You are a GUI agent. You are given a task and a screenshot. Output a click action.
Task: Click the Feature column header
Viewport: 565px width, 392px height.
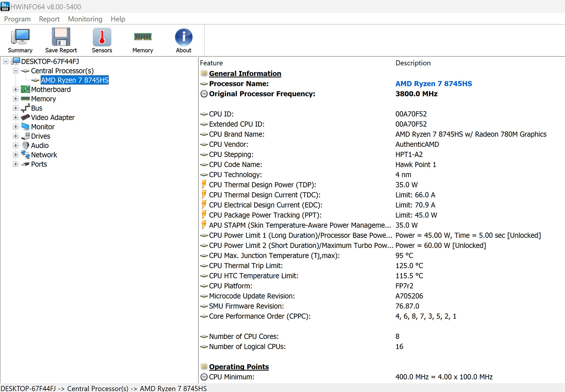click(212, 63)
